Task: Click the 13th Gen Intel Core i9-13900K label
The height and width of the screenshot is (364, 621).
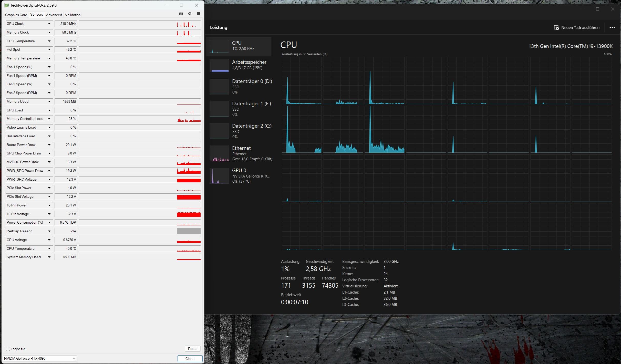Action: coord(570,46)
